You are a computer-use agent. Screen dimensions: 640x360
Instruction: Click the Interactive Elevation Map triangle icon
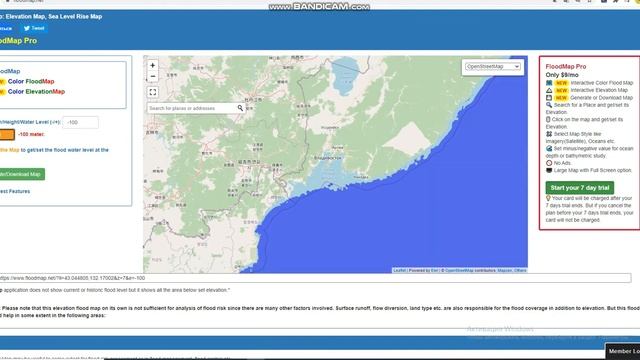tap(549, 90)
